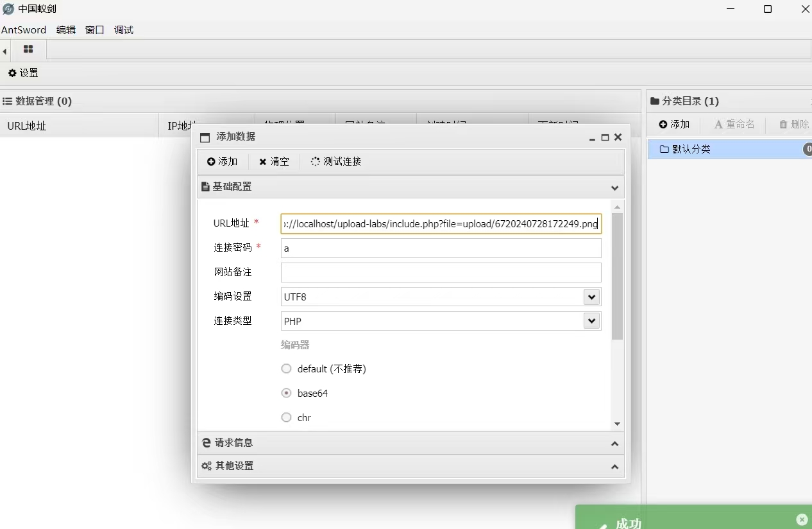Open the 编辑 menu
This screenshot has height=529, width=812.
tap(66, 30)
